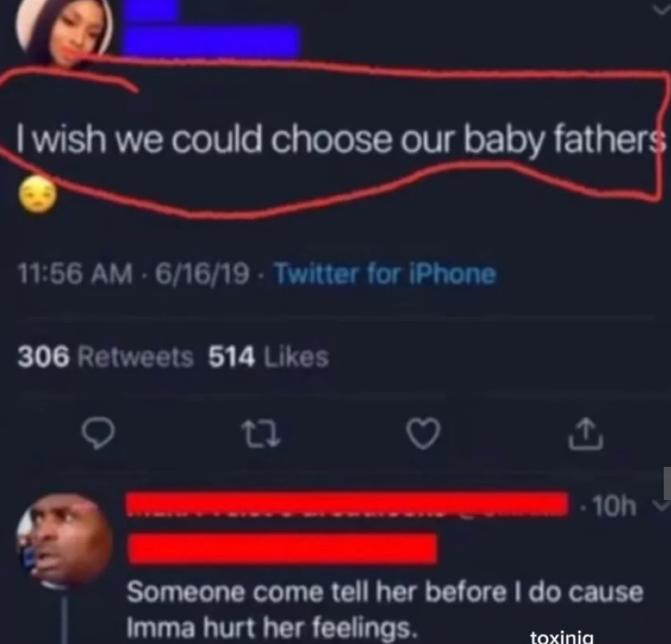The image size is (671, 644).
Task: Retweet using the retweet arrows icon
Action: click(x=261, y=434)
